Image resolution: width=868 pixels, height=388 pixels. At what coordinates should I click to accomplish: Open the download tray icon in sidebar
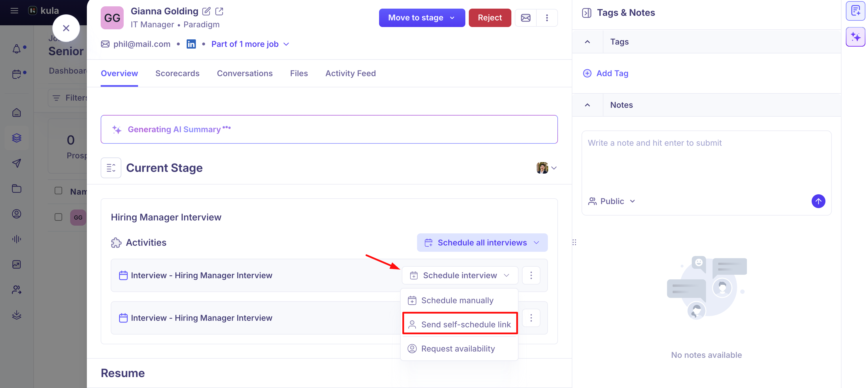pos(16,315)
